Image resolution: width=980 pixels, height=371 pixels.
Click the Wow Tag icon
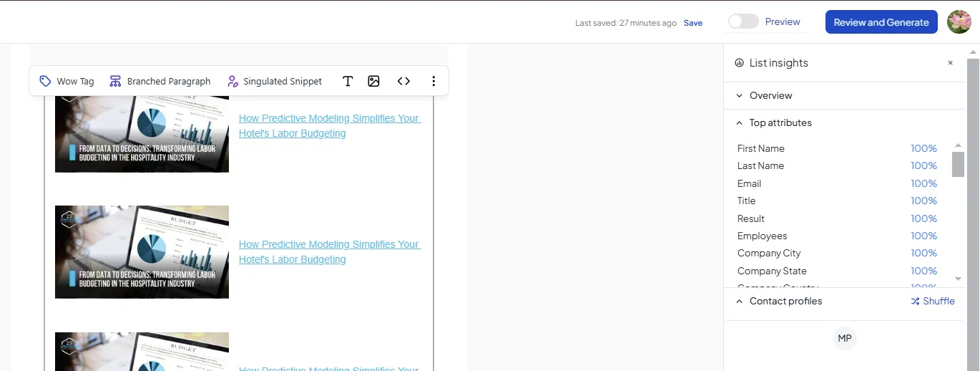click(x=45, y=81)
